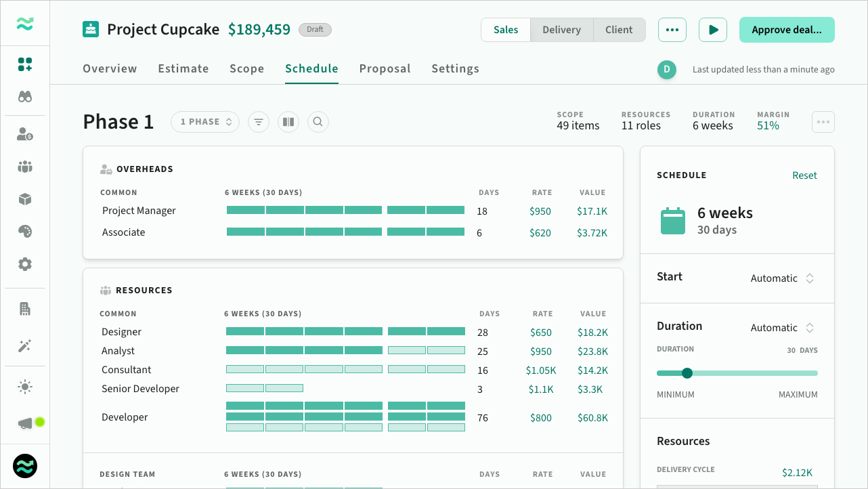
Task: Click the Approve deal button
Action: coord(786,30)
